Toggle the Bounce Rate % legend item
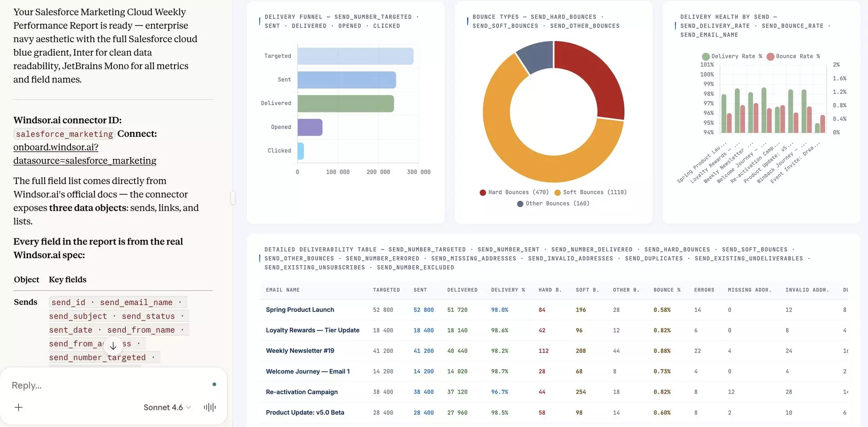868x427 pixels. tap(793, 57)
